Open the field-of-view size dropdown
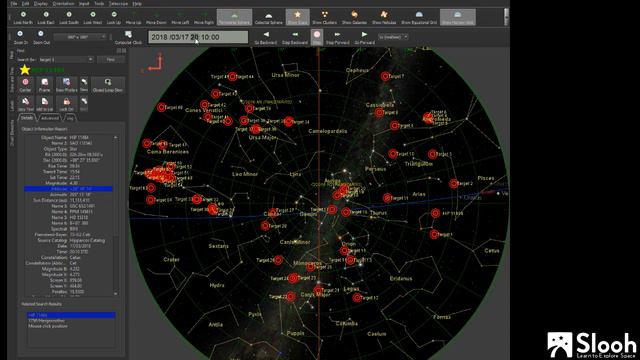Screen dimensions: 640x360 click(80, 37)
